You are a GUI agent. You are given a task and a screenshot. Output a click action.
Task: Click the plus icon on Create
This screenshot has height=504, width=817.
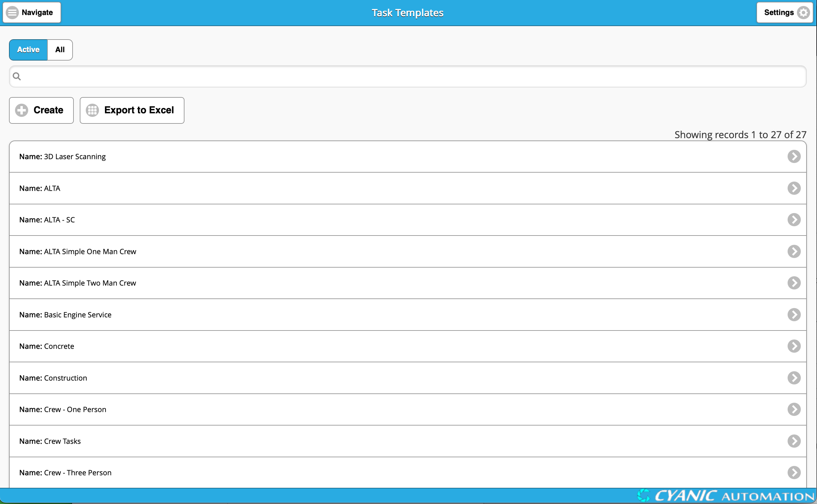click(x=22, y=110)
